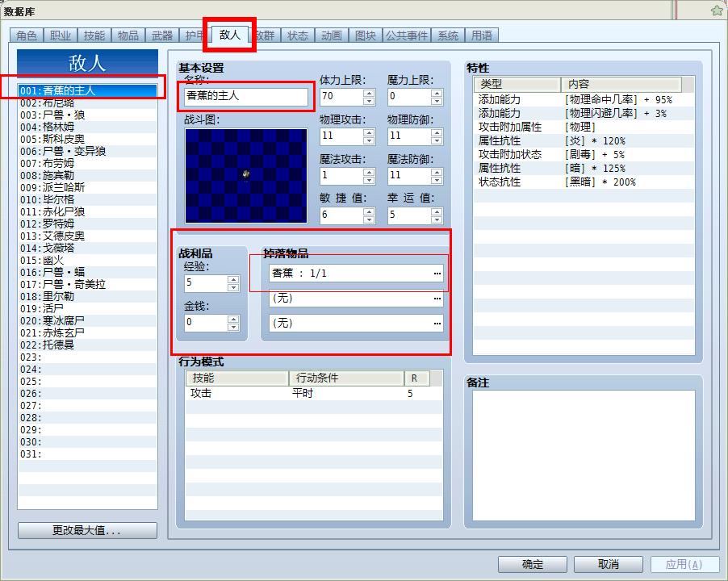728x581 pixels.
Task: Click the 体力上限 value field
Action: tap(341, 97)
